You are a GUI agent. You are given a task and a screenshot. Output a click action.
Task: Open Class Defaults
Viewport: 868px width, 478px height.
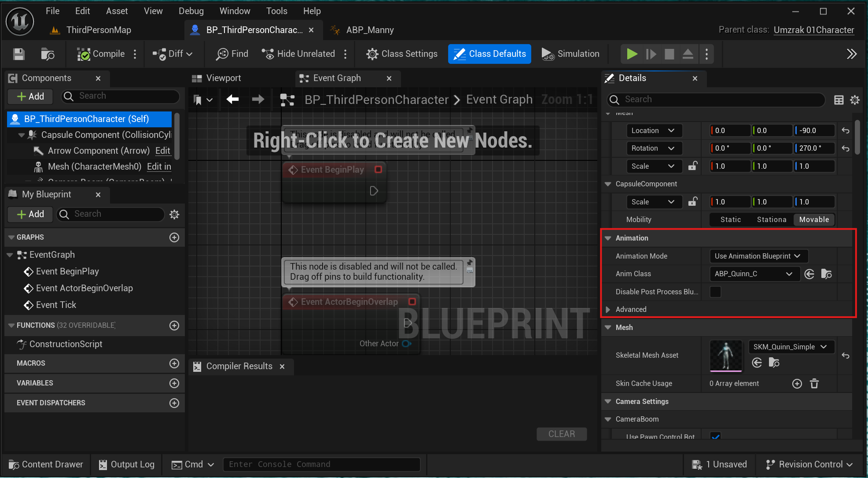[x=489, y=54]
